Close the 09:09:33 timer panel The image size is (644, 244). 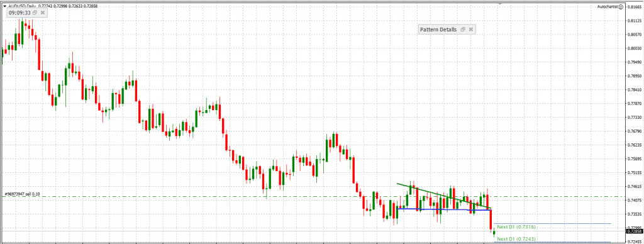click(42, 13)
